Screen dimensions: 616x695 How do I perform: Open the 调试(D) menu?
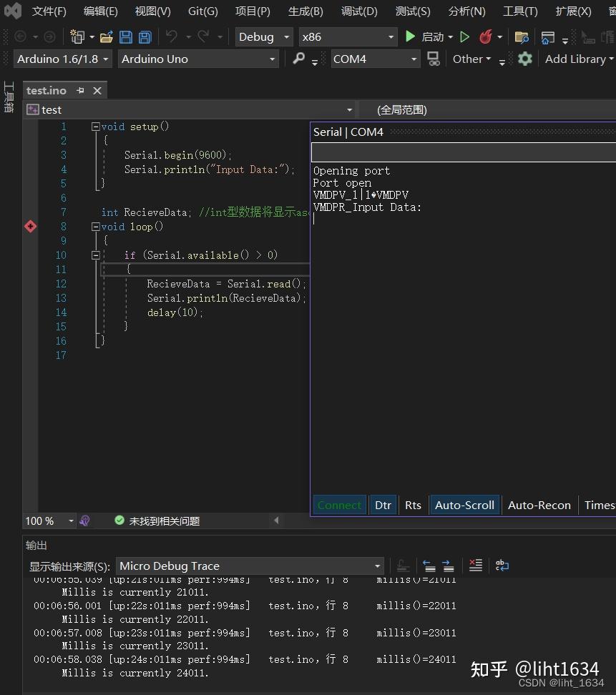(358, 11)
